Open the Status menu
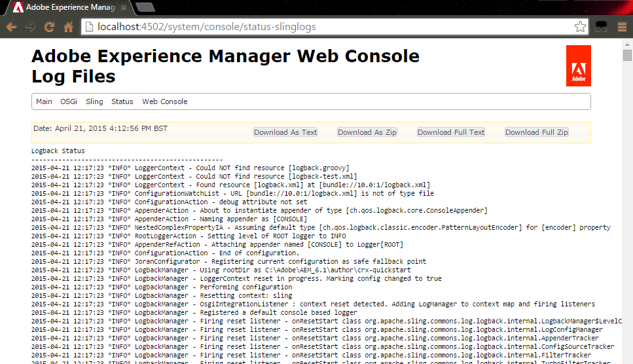Viewport: 633px width, 364px height. click(x=122, y=101)
